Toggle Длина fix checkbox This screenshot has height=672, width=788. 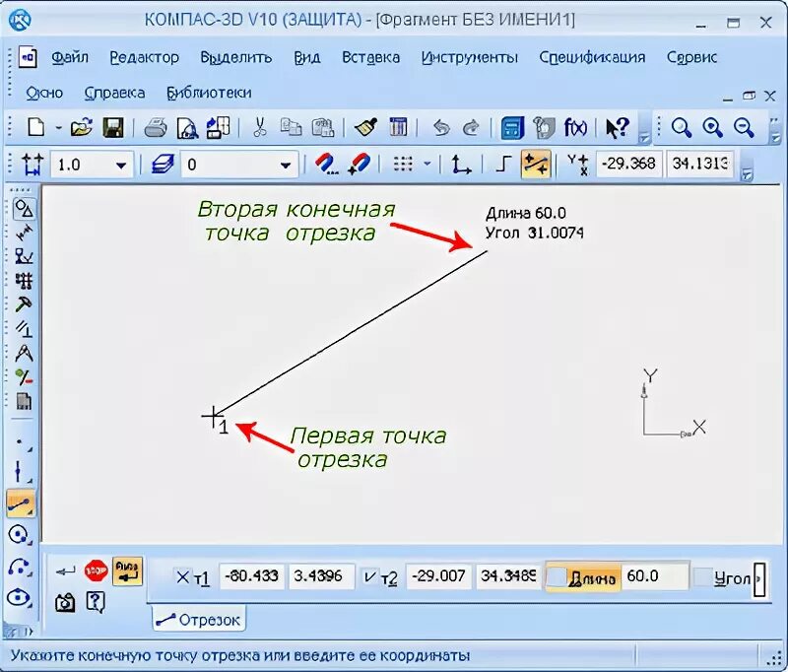point(557,577)
